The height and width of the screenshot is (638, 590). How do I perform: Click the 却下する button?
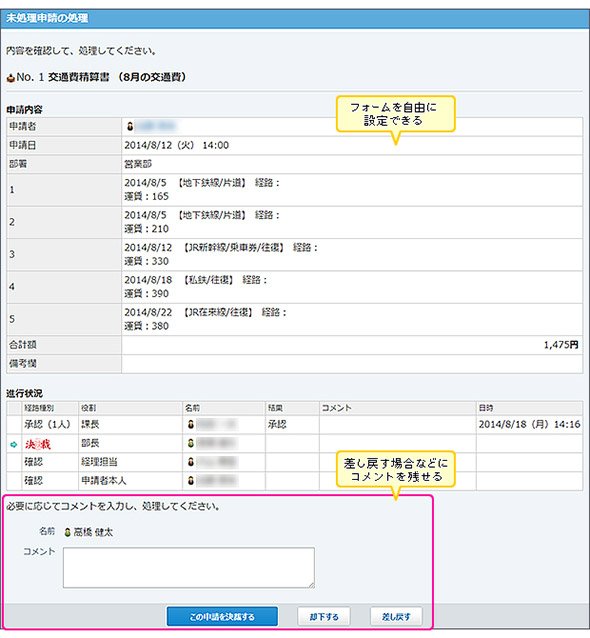pyautogui.click(x=324, y=616)
